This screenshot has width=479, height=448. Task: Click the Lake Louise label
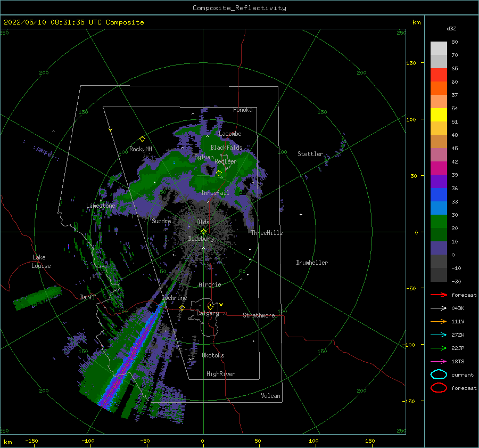pyautogui.click(x=41, y=262)
